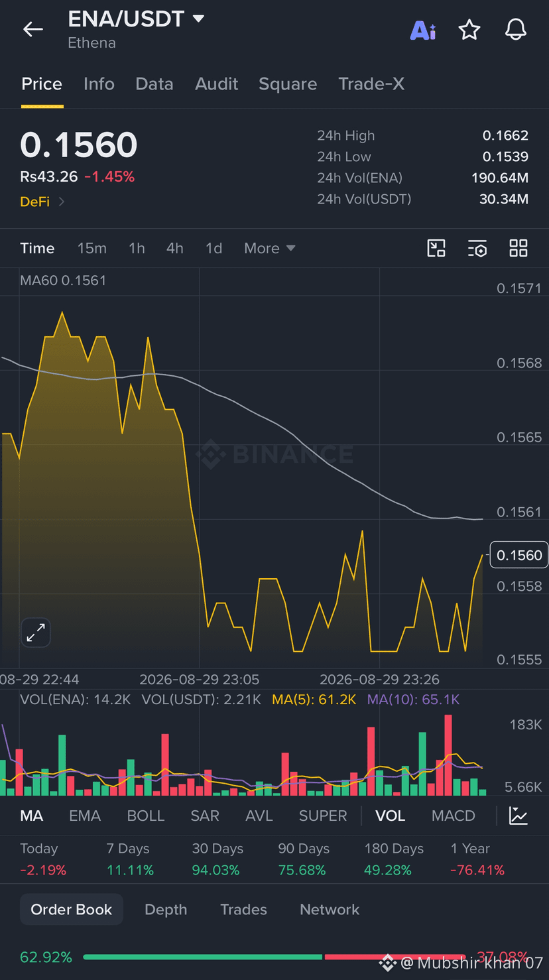Screen dimensions: 549x980
Task: Toggle the MACD sub-indicator
Action: tap(454, 816)
